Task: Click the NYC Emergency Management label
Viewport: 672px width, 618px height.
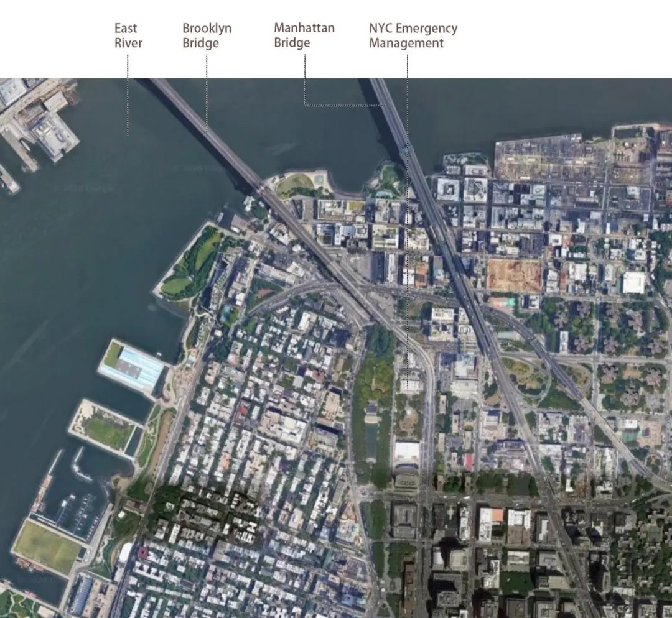Action: [x=413, y=35]
